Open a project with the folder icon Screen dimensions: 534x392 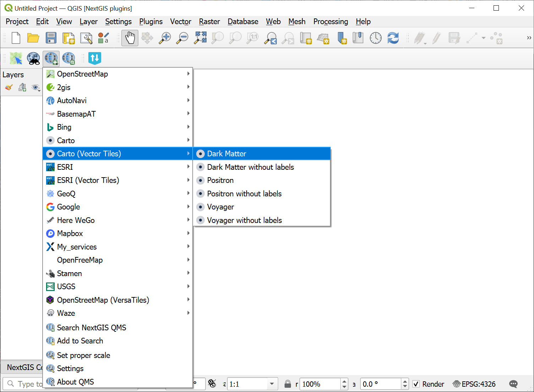tap(33, 38)
